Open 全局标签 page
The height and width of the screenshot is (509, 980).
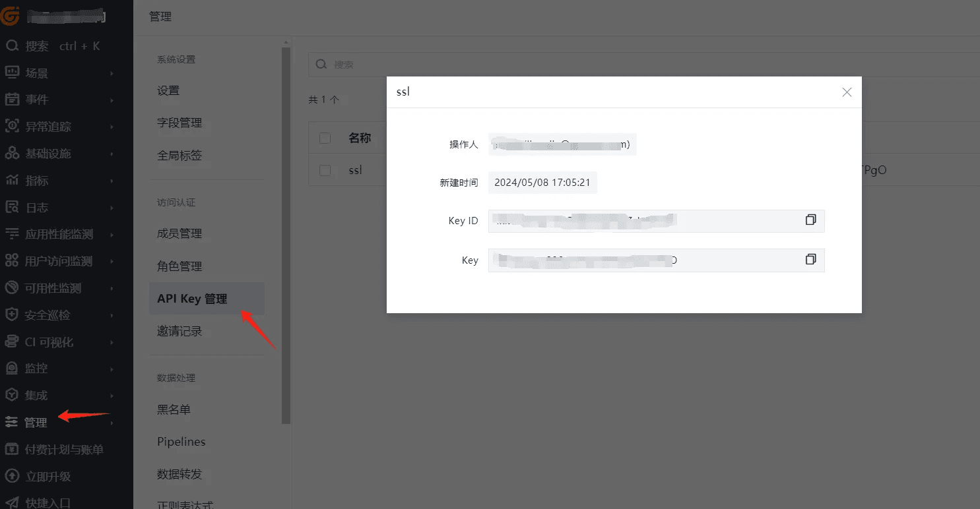[180, 156]
